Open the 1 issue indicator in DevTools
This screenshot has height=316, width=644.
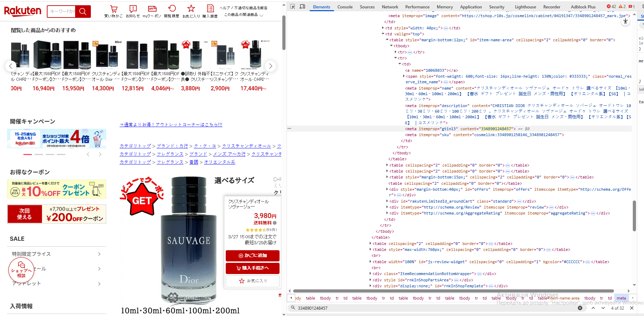click(632, 7)
